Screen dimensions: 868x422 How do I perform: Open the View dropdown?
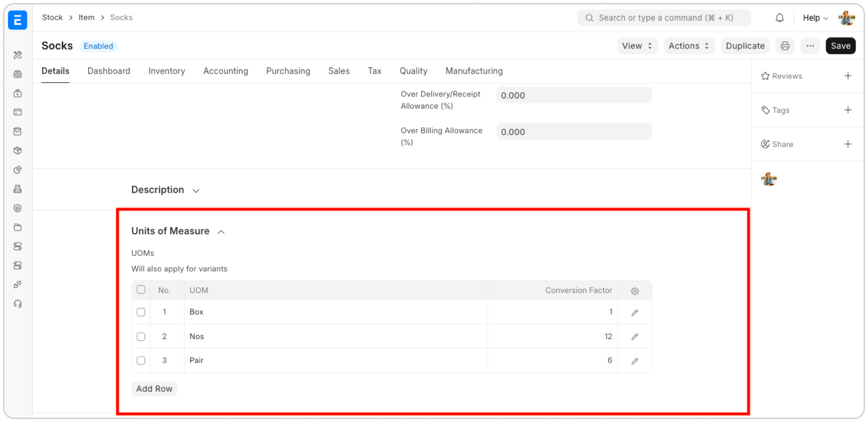[x=638, y=46]
